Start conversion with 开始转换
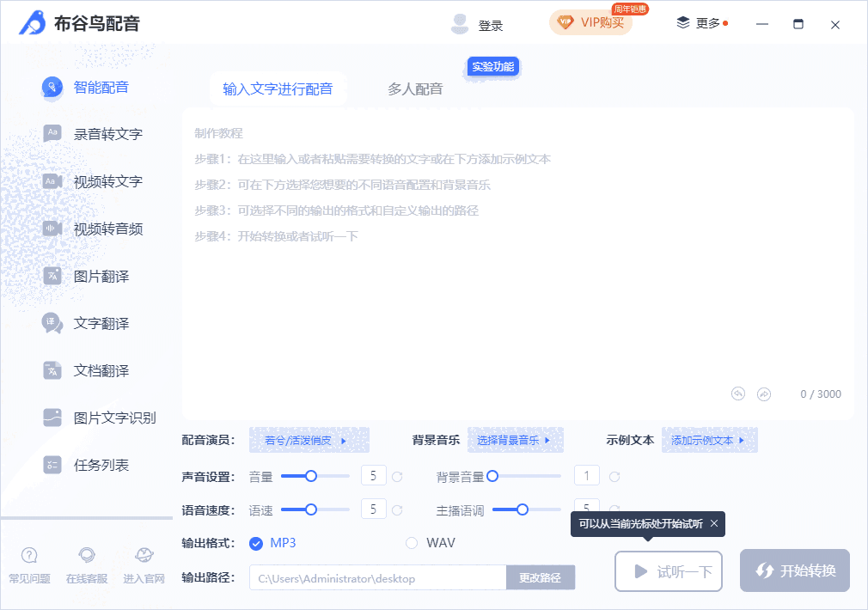Image resolution: width=868 pixels, height=610 pixels. point(794,570)
